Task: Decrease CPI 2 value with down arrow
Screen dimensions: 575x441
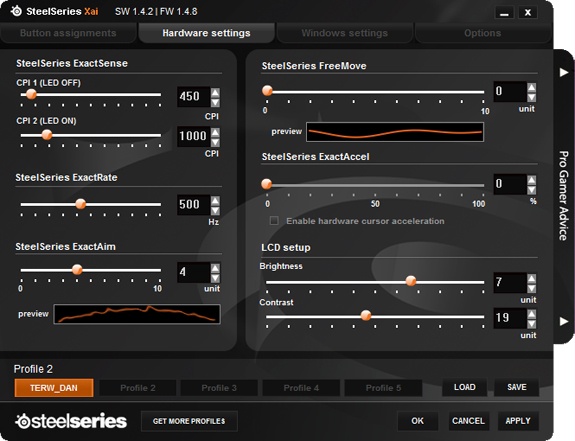Action: click(215, 142)
